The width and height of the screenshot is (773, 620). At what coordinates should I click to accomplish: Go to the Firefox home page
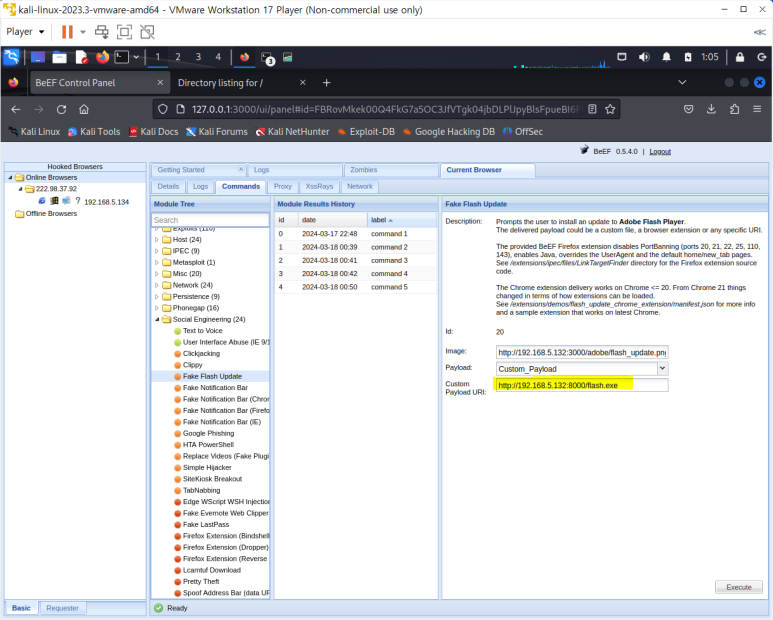84,109
